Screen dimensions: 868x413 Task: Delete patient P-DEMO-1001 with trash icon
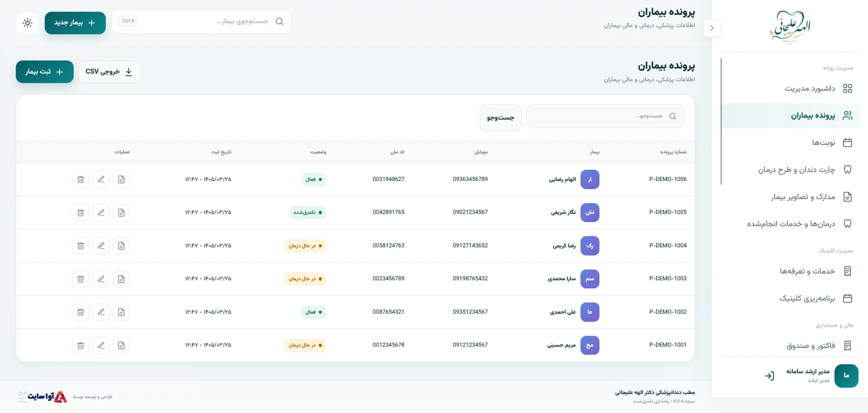(x=80, y=345)
